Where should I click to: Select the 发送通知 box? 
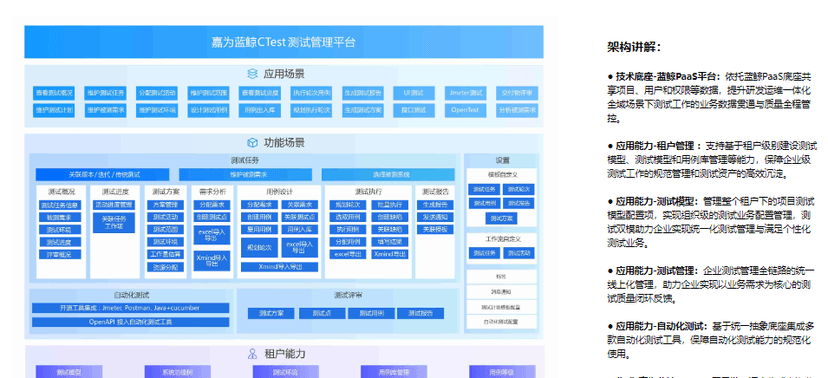pos(435,217)
